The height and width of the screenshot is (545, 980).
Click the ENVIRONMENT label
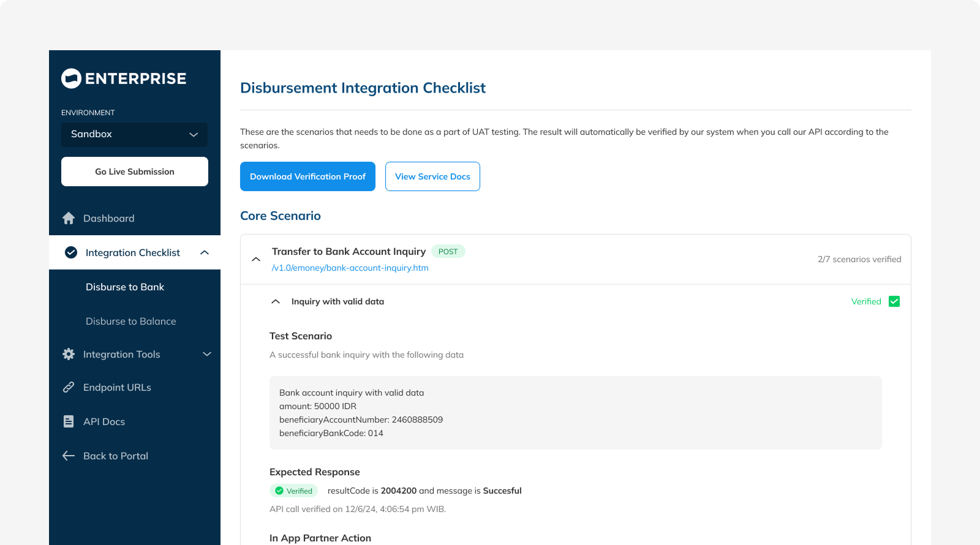tap(88, 113)
